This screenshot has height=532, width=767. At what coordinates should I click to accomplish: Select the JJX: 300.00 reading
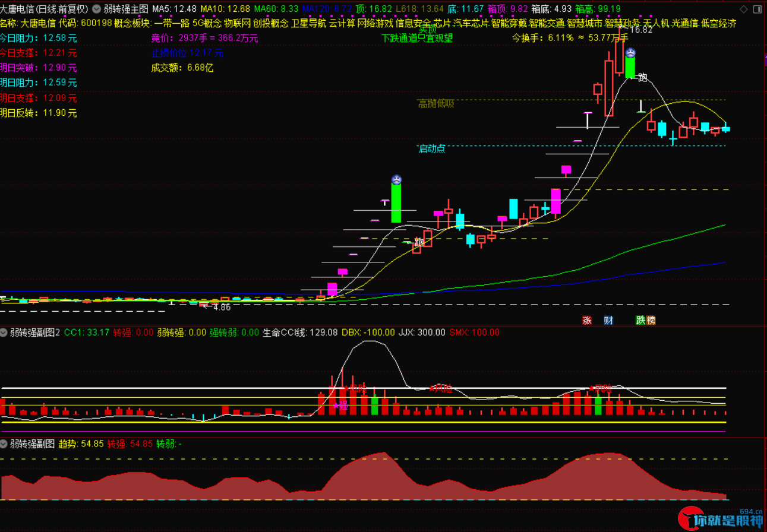click(422, 332)
